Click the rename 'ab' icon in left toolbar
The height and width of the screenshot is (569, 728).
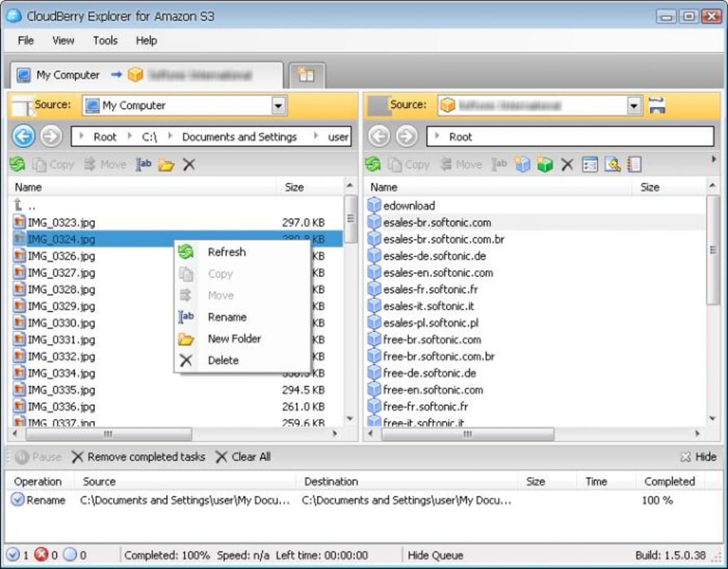143,164
